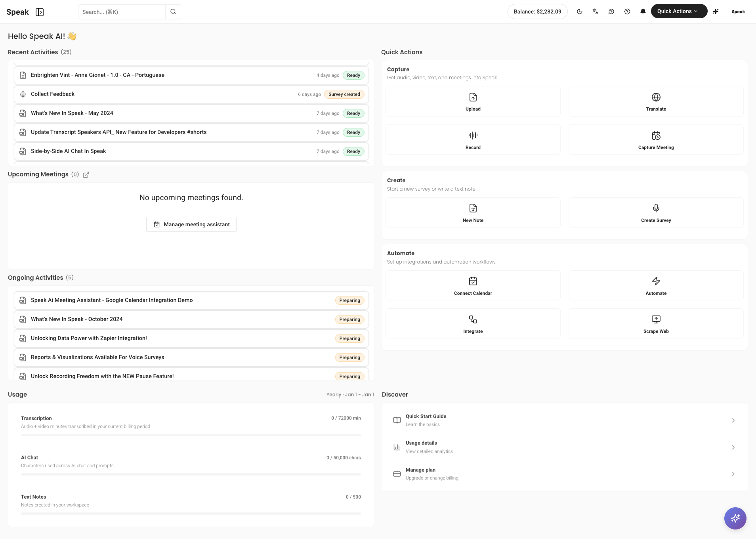This screenshot has height=539, width=756.
Task: Open Reports & Visualizations For Voice Surveys
Action: pos(191,357)
